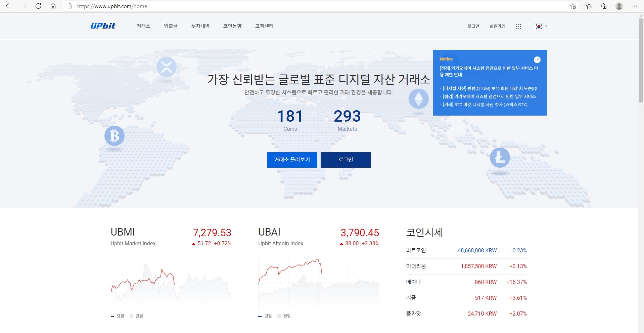The image size is (644, 333).
Task: Click the 181 Coins counter
Action: click(x=290, y=120)
